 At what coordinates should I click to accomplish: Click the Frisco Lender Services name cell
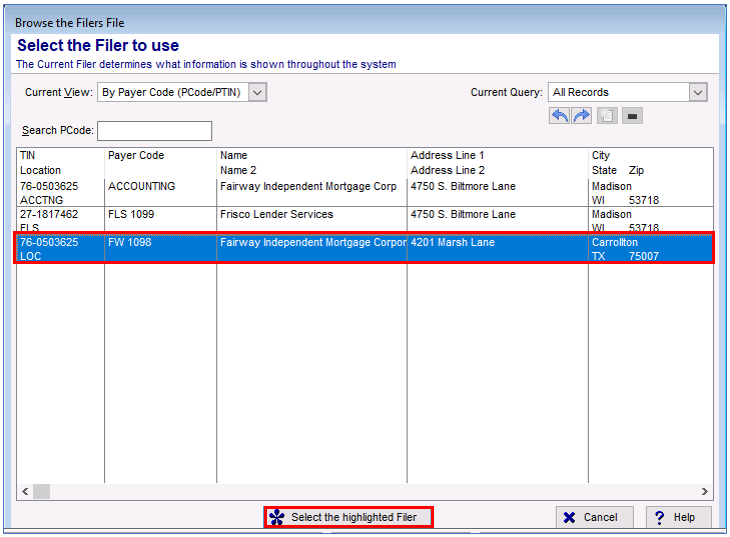click(277, 214)
